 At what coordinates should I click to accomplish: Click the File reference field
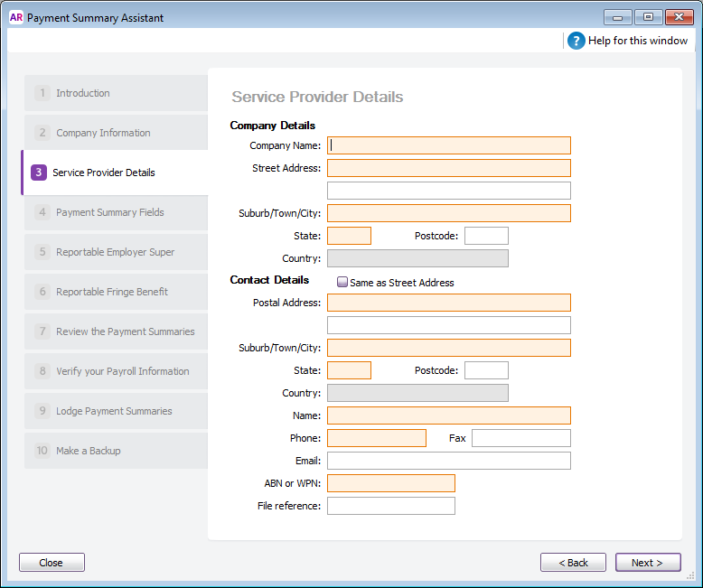click(391, 506)
